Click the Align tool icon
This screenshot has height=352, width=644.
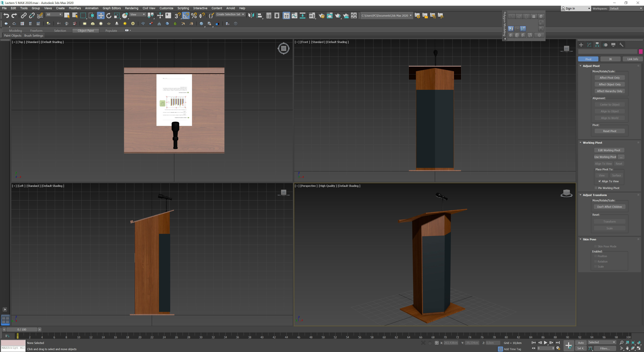pyautogui.click(x=259, y=15)
